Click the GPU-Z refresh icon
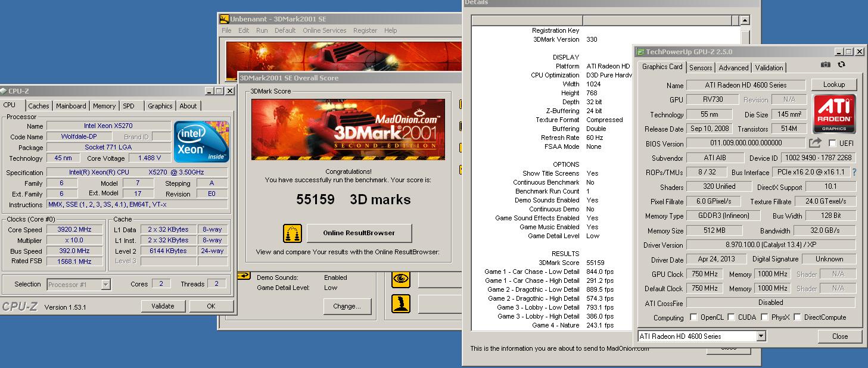Viewport: 868px width, 368px height. [841, 64]
